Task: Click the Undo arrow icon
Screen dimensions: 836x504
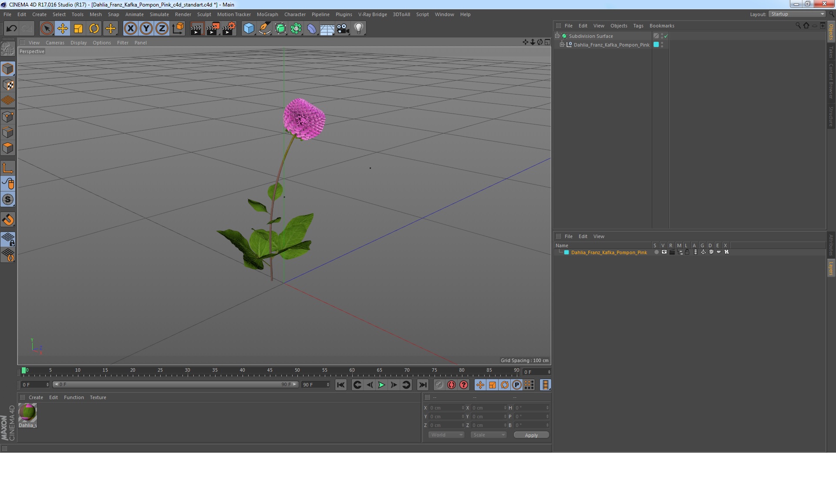Action: 11,29
